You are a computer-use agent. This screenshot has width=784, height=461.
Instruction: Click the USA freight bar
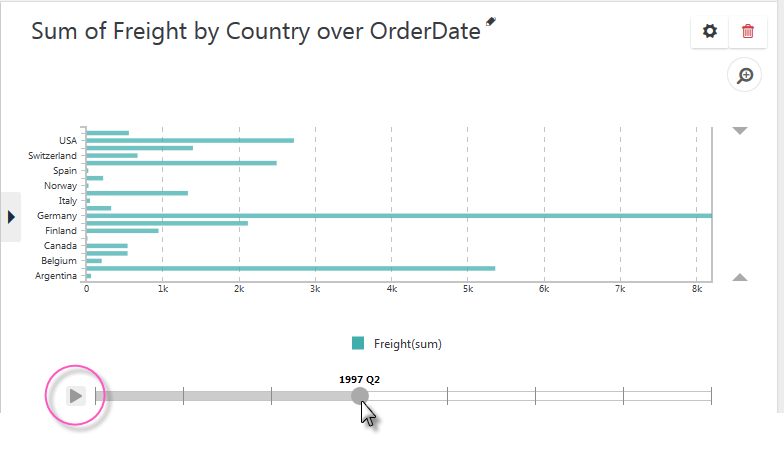pos(190,140)
